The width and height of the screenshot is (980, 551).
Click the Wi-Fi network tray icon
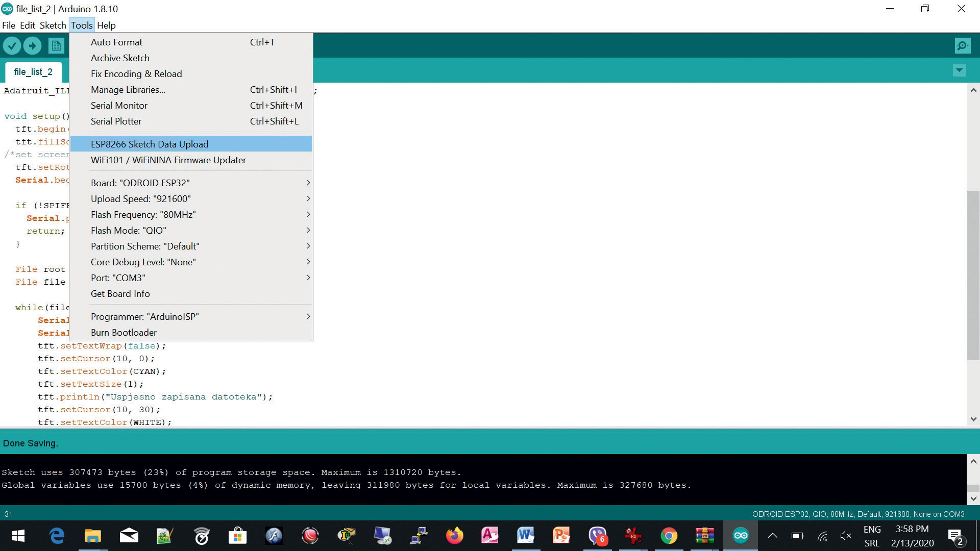pyautogui.click(x=822, y=536)
